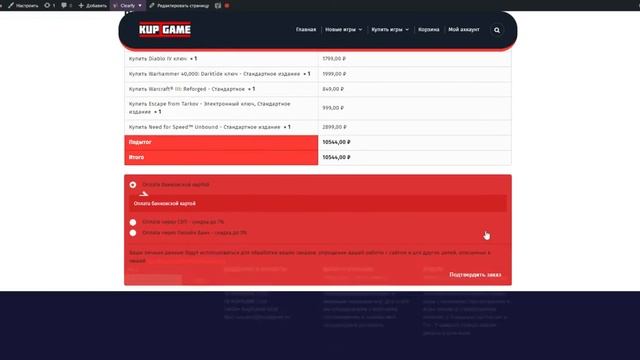Click the icon right of Редактировать страницу
This screenshot has height=360, width=640.
tap(218, 5)
